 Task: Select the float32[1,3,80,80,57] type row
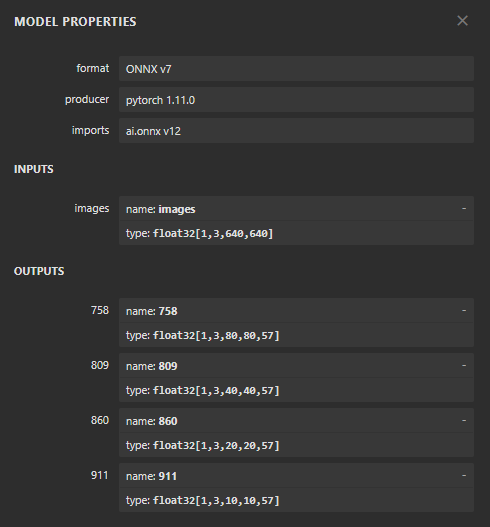[x=296, y=335]
